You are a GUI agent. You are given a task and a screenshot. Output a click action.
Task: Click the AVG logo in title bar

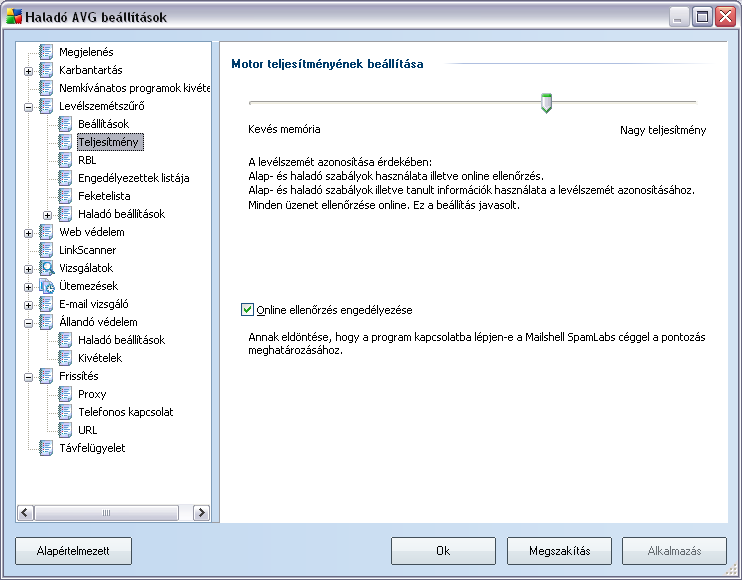point(14,17)
